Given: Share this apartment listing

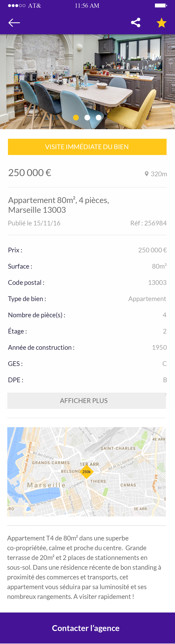Looking at the screenshot, I should (136, 23).
